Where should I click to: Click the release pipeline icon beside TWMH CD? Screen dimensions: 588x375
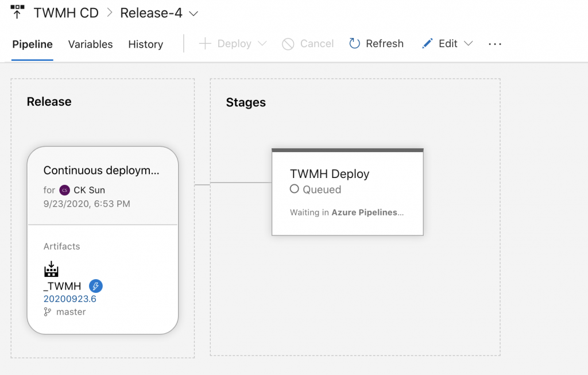(17, 12)
